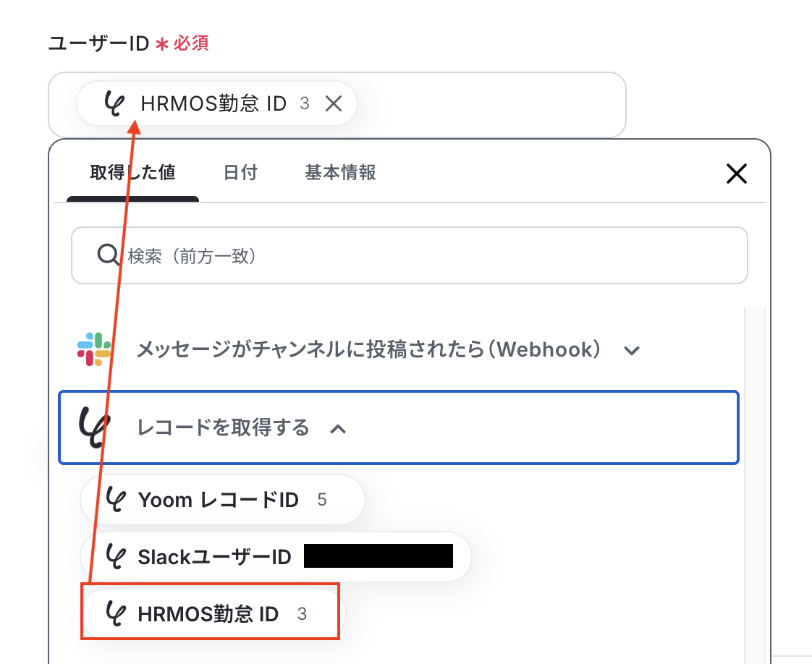Insert the Yoom レコードID value
The image size is (812, 664).
pyautogui.click(x=223, y=499)
